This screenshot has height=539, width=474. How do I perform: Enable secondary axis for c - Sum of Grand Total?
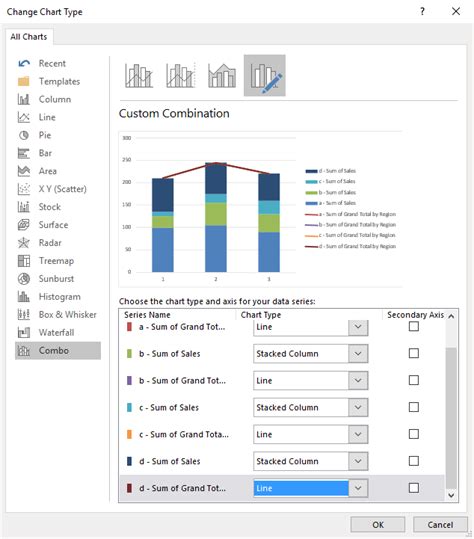tap(414, 434)
